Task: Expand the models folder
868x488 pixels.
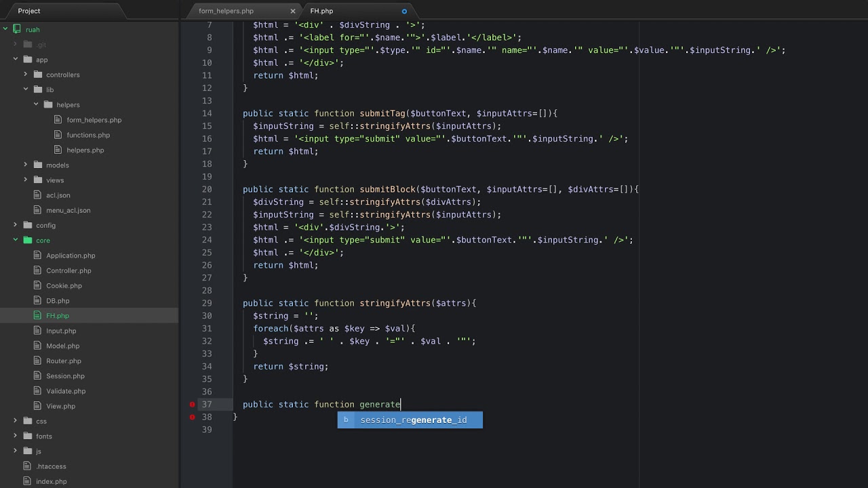Action: [x=26, y=165]
